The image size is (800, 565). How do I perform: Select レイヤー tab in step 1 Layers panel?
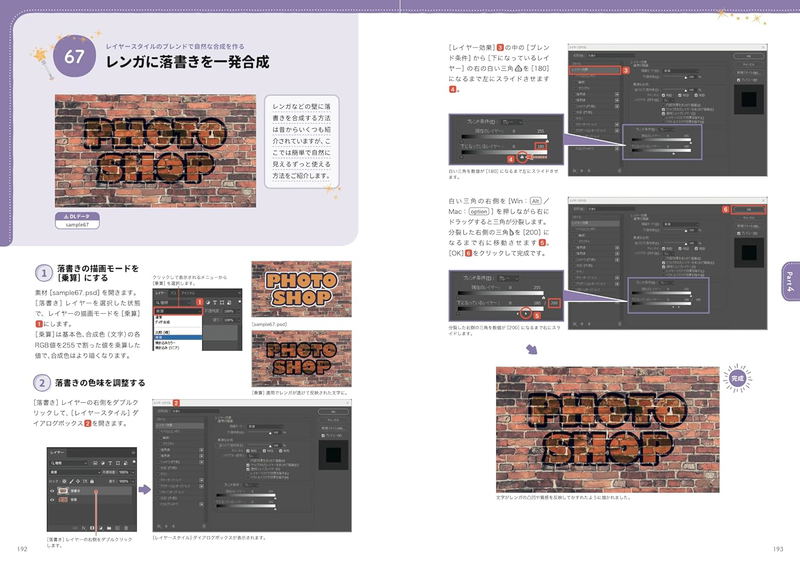coord(160,293)
